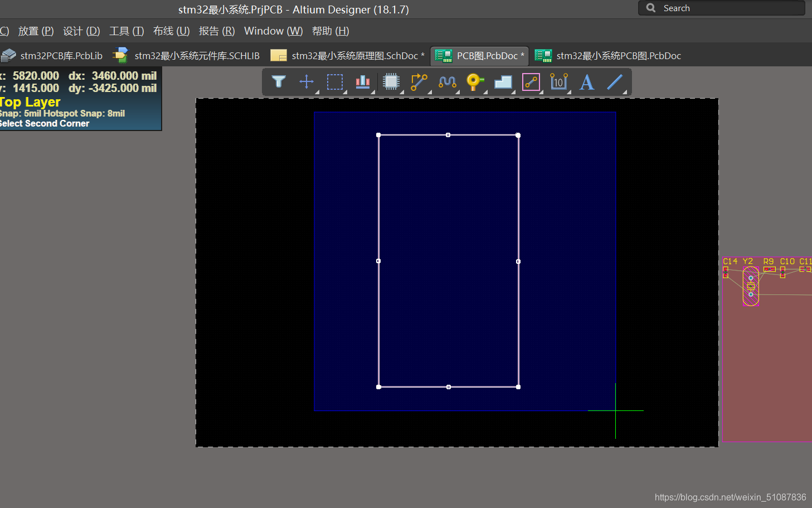The height and width of the screenshot is (508, 812).
Task: Click in the Search field
Action: (725, 8)
